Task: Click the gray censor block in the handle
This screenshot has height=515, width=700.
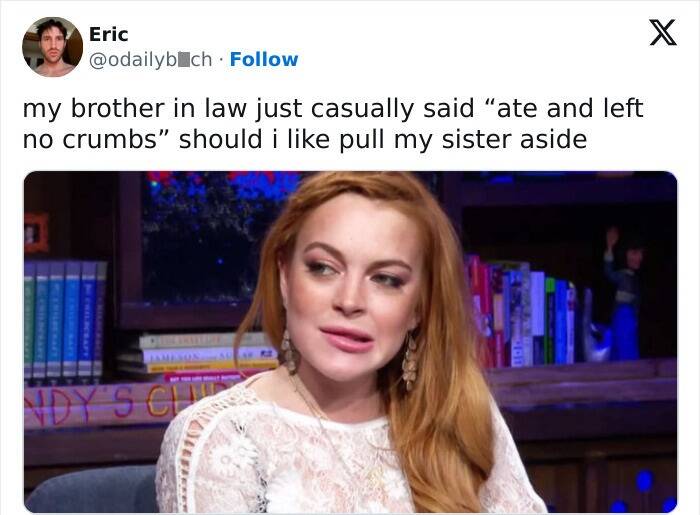Action: point(184,60)
